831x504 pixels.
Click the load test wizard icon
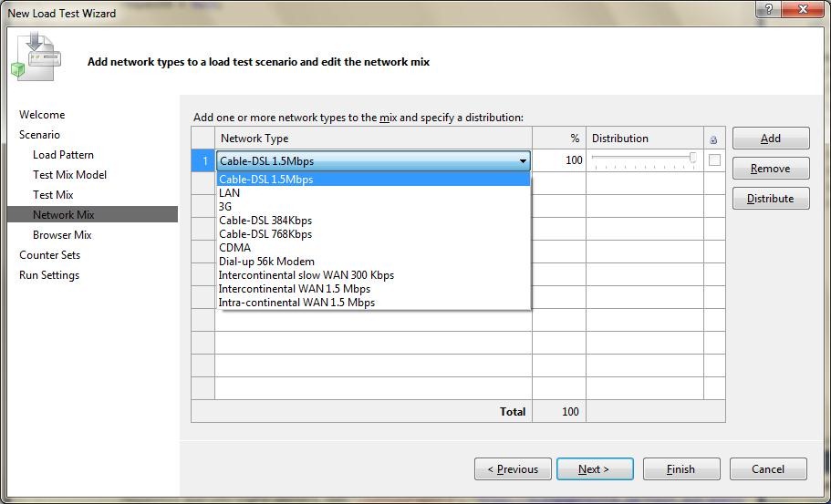click(36, 57)
